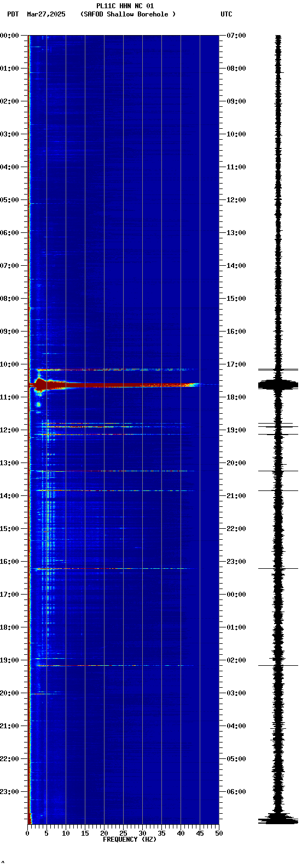Click the frequency axis value '30'
Screen dimensions: 302x868
coord(142,833)
